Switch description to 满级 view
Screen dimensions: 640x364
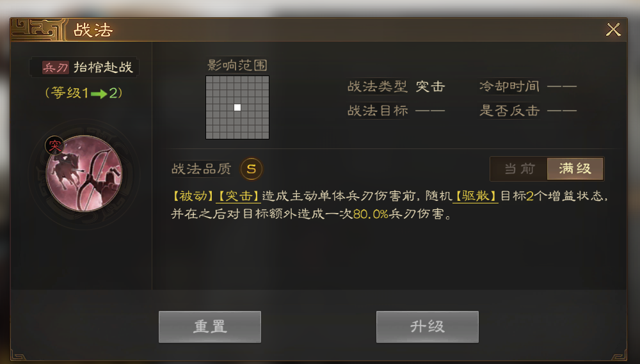point(575,168)
